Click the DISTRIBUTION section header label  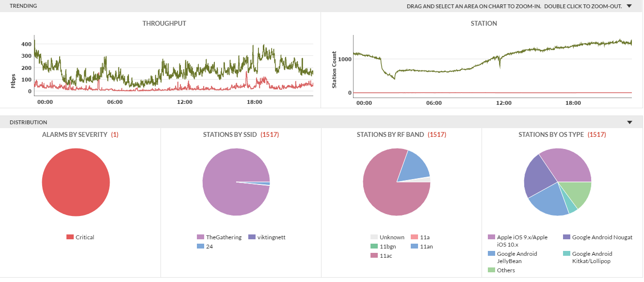(x=29, y=123)
